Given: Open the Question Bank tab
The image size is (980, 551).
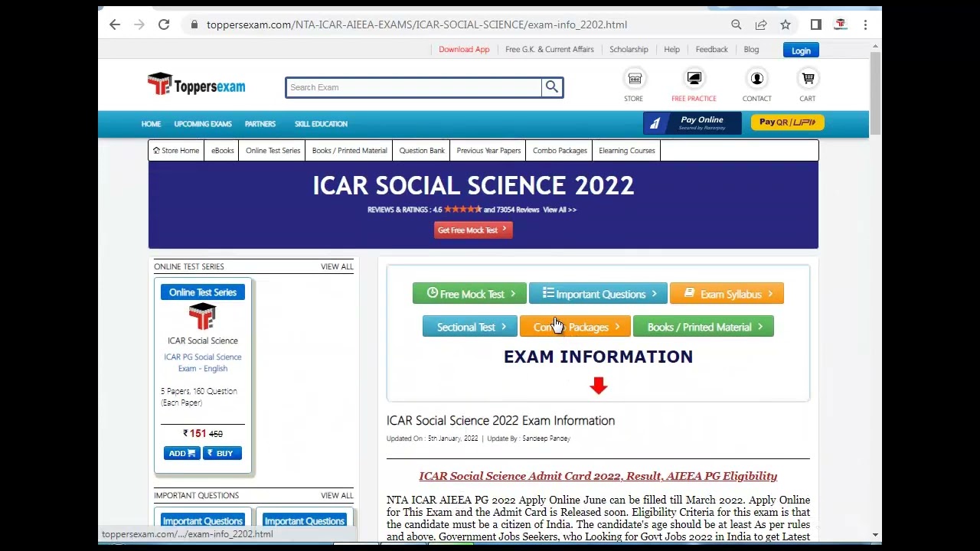Looking at the screenshot, I should click(x=422, y=151).
